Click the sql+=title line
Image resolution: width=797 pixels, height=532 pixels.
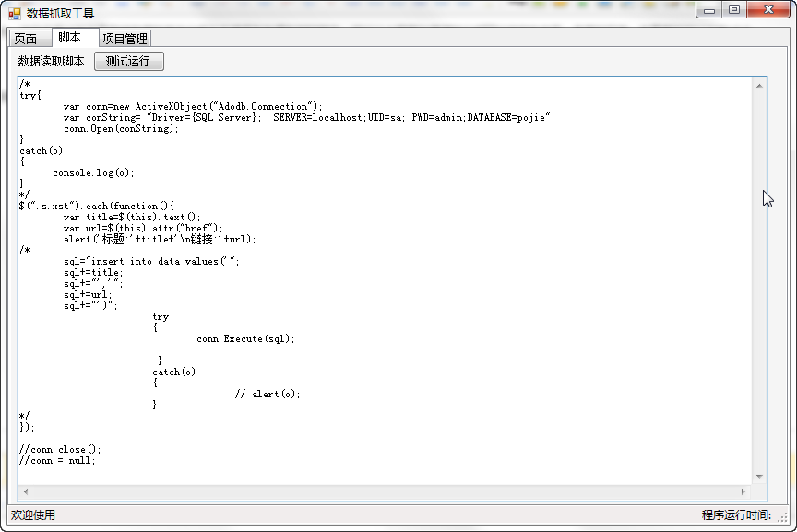pyautogui.click(x=93, y=272)
